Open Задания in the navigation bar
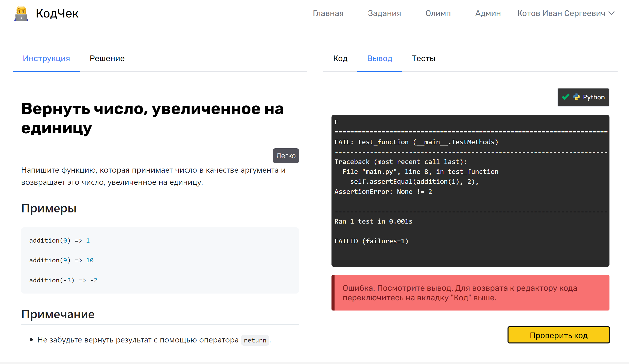 pyautogui.click(x=384, y=13)
